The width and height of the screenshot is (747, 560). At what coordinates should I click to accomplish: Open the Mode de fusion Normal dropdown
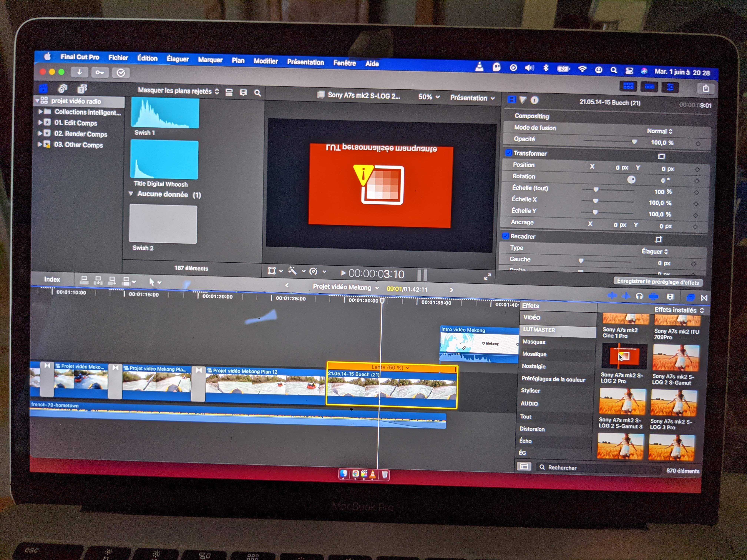659,131
